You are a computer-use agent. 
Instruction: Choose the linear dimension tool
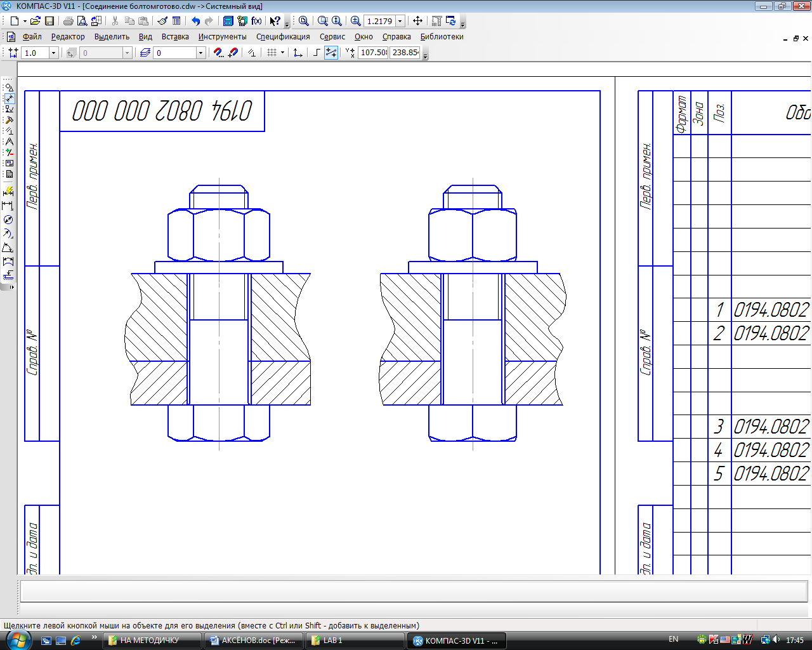point(8,205)
